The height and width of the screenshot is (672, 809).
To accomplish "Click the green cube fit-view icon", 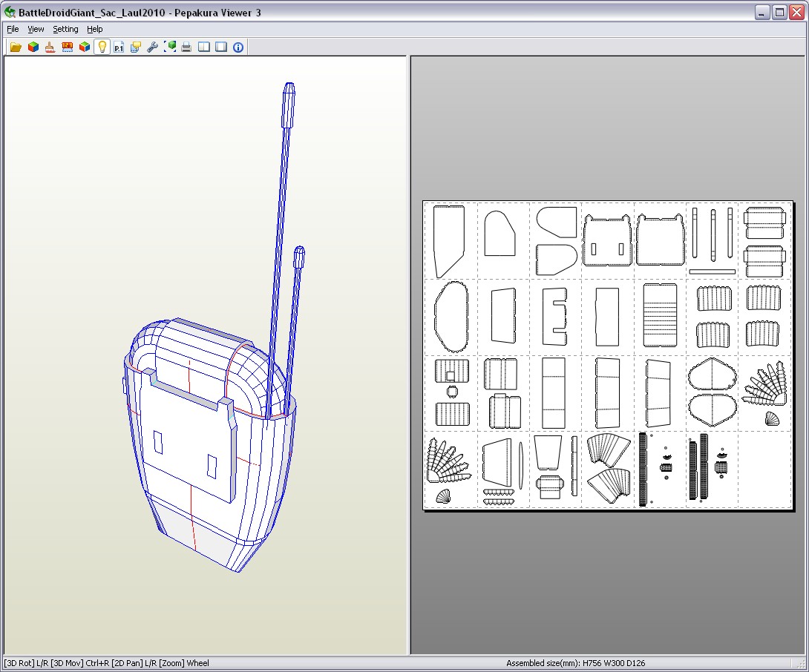I will (x=170, y=47).
